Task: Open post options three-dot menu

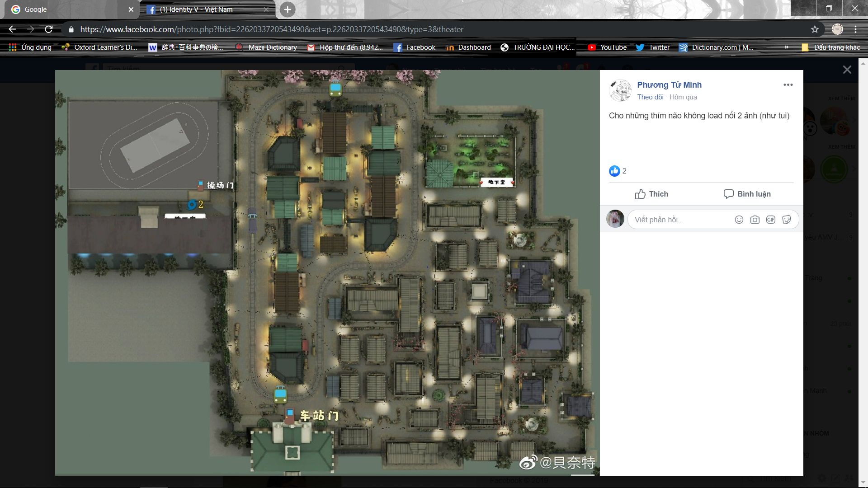Action: 788,85
